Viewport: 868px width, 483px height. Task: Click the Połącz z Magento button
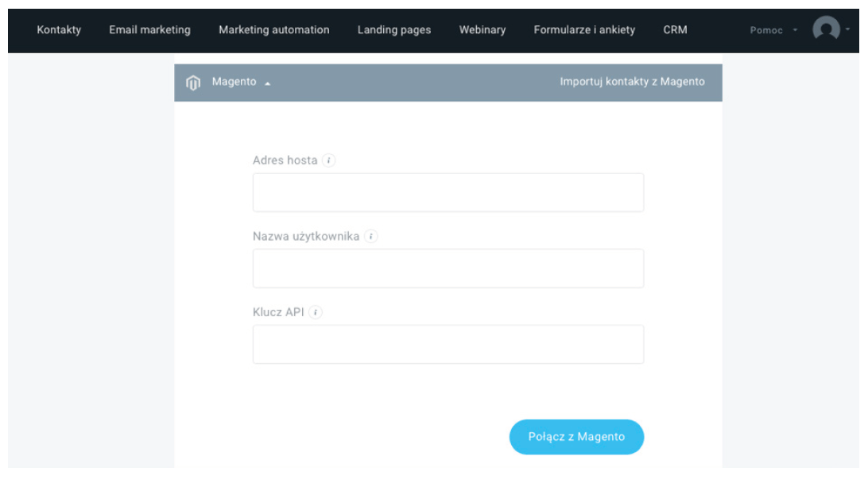coord(576,437)
